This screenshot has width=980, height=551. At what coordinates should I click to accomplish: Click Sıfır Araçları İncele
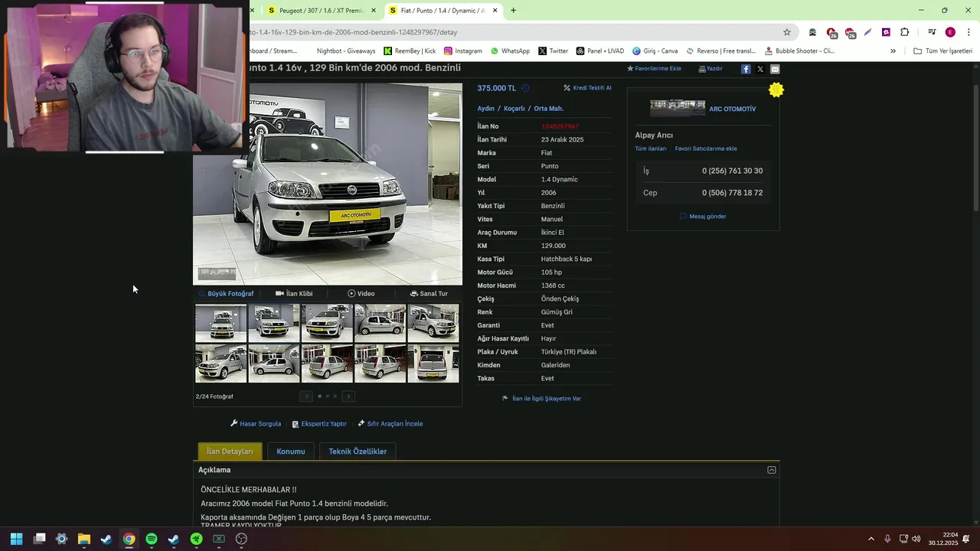pyautogui.click(x=390, y=424)
